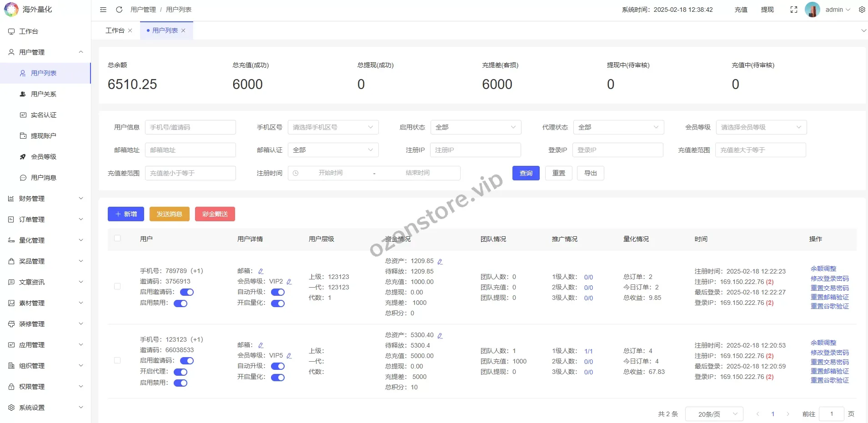Image resolution: width=868 pixels, height=423 pixels.
Task: Open the 手机区号 dropdown
Action: point(333,127)
